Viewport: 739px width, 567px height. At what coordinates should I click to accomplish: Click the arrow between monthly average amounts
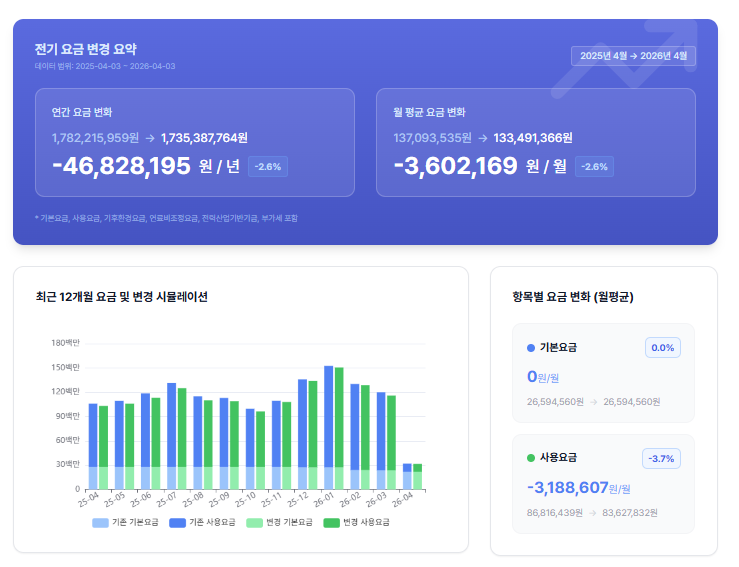[x=483, y=138]
